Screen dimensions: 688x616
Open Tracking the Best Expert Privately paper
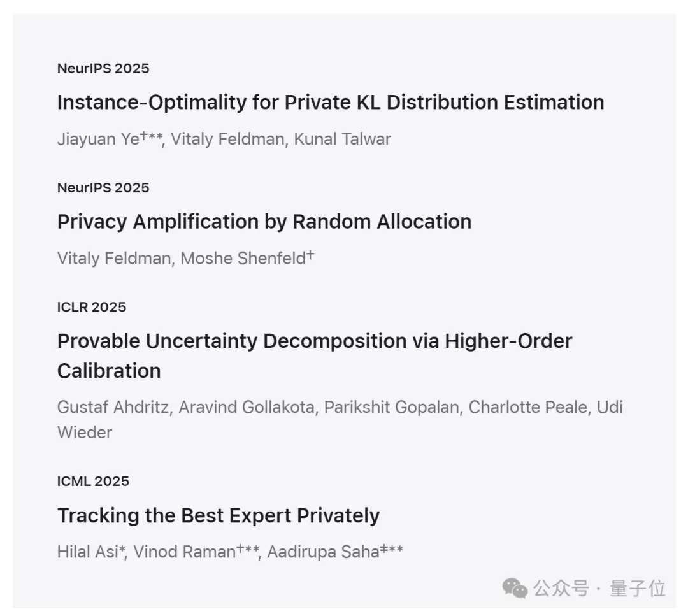coord(219,515)
